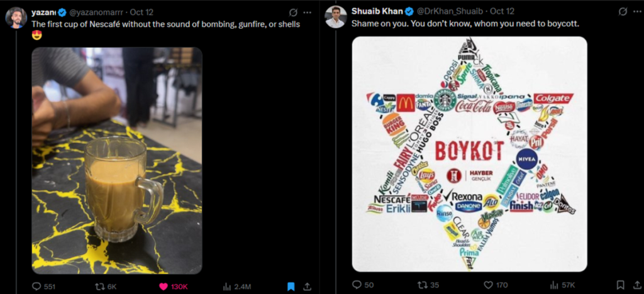Image resolution: width=644 pixels, height=294 pixels.
Task: Open the Nescafé cup photo
Action: pos(117,160)
